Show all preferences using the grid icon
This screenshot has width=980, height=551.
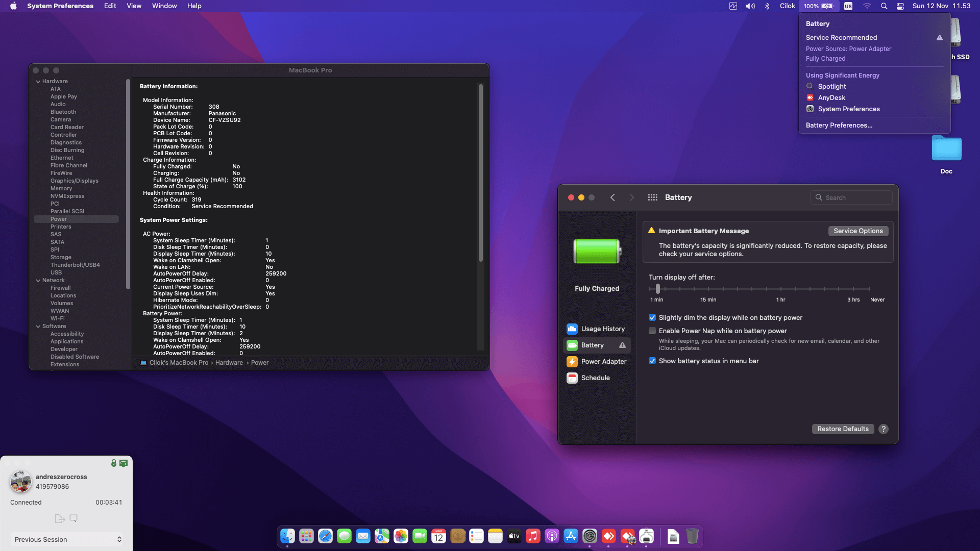pos(652,197)
